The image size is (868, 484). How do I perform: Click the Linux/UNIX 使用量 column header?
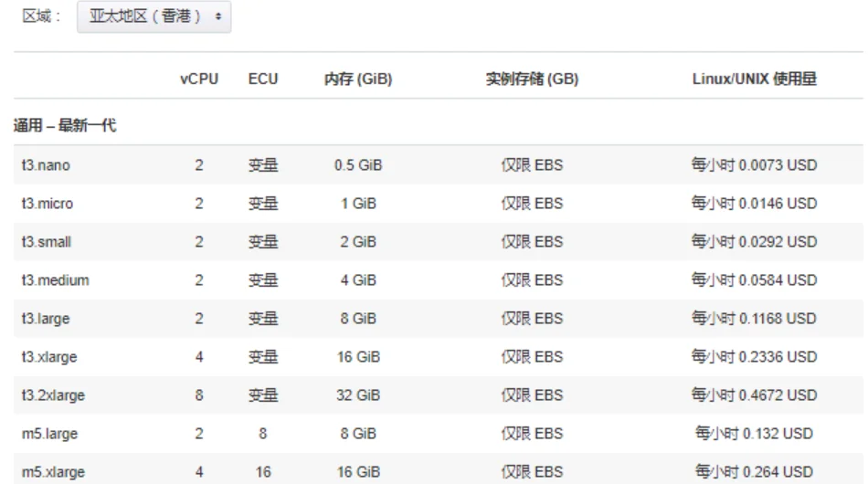pyautogui.click(x=754, y=79)
